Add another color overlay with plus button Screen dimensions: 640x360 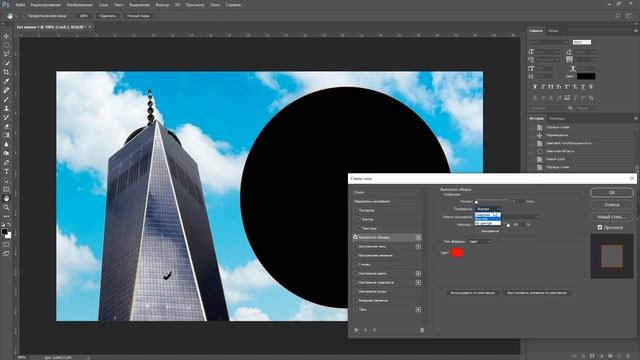418,273
